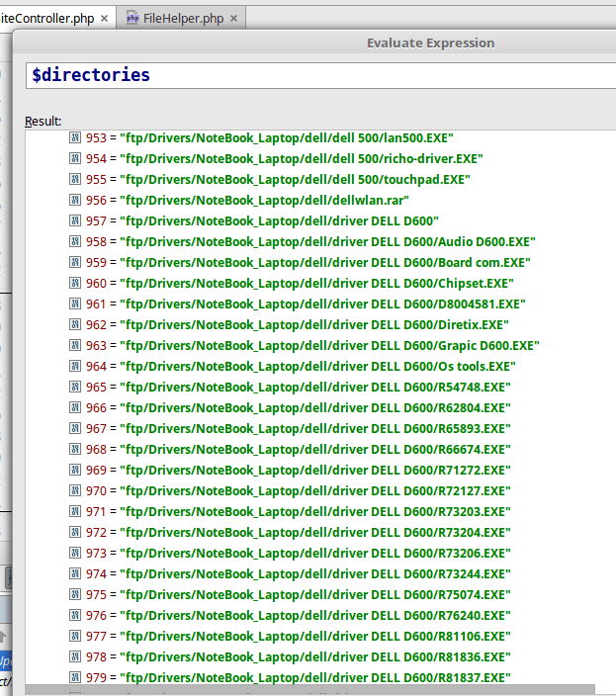Select result row 969 R71272.EXE
616x696 pixels.
pos(290,471)
